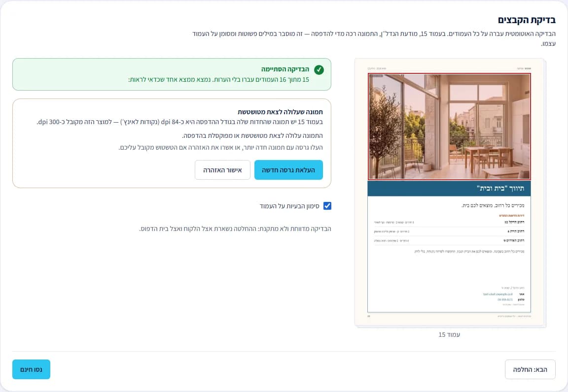Select the red-outlined apartment photo in the page preview

[449, 127]
